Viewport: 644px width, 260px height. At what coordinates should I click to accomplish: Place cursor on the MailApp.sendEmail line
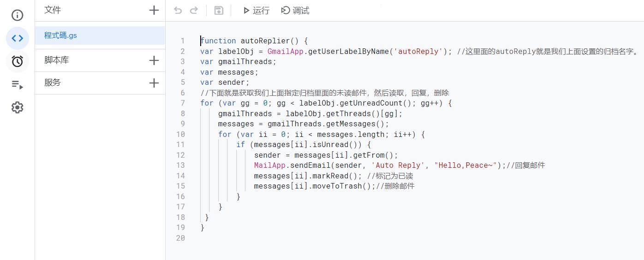pyautogui.click(x=400, y=165)
